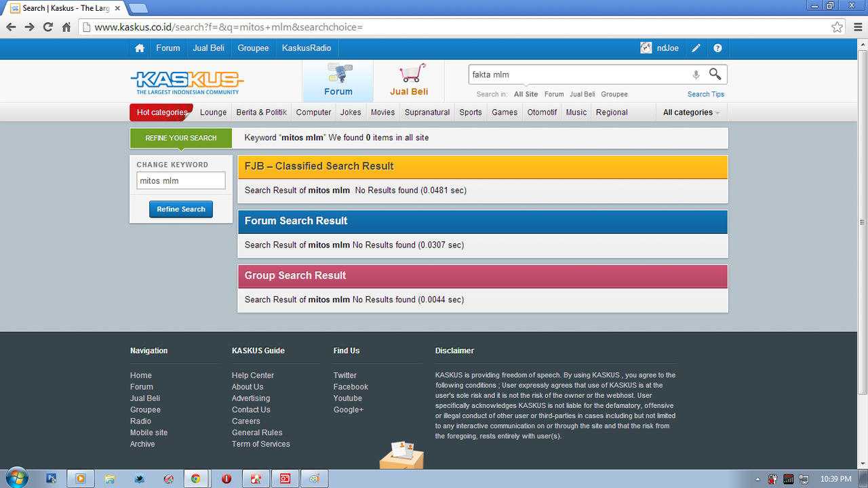Open a new tab with the new tab button
The height and width of the screenshot is (488, 868).
click(138, 8)
